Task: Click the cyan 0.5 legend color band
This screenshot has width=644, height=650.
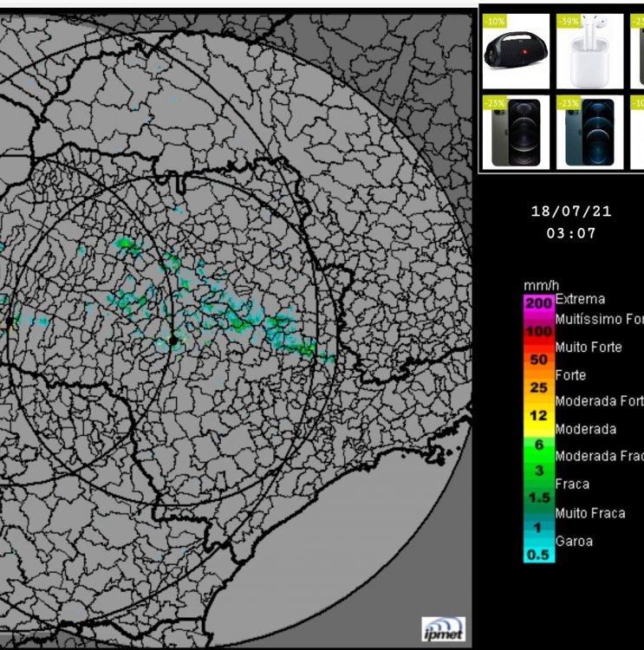Action: point(538,555)
